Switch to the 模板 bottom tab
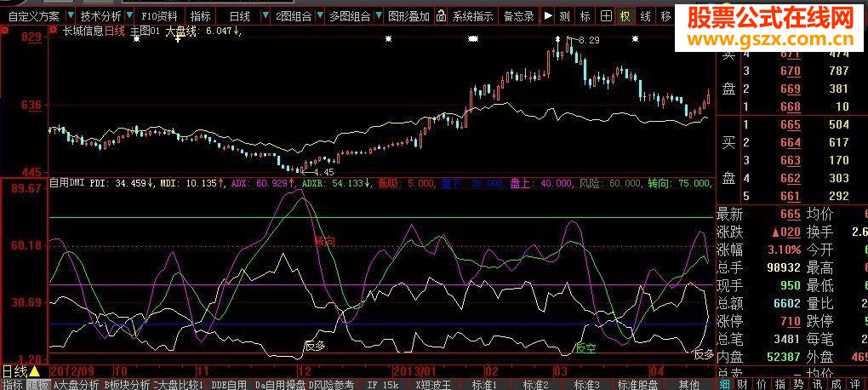 pyautogui.click(x=37, y=384)
